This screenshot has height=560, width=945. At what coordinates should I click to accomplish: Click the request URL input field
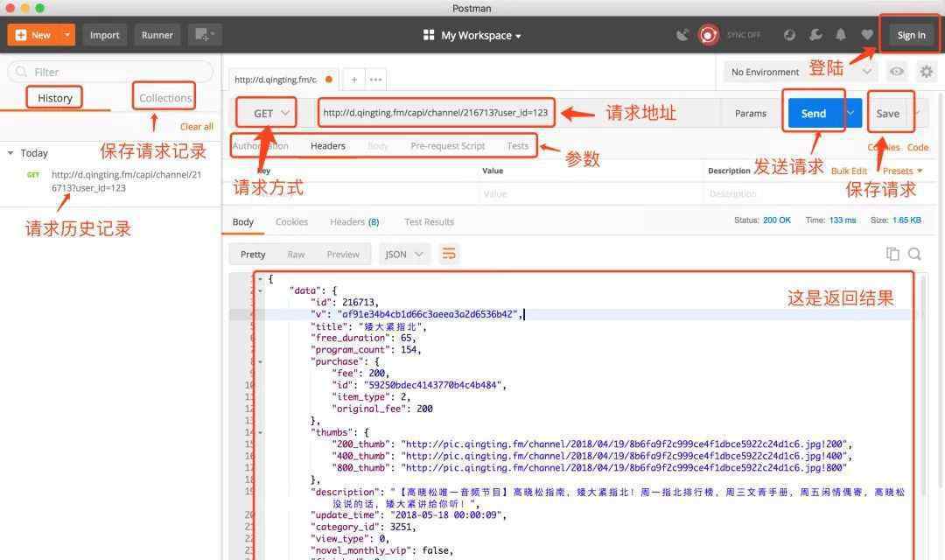[436, 113]
